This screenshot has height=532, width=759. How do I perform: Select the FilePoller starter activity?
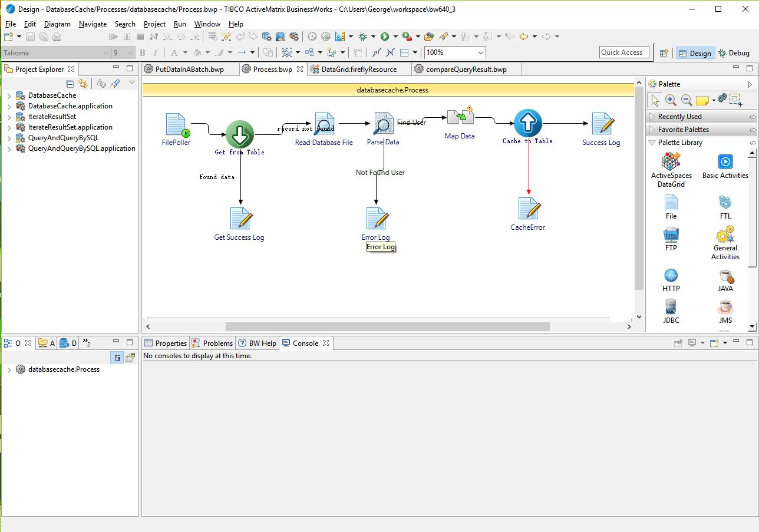pyautogui.click(x=176, y=125)
